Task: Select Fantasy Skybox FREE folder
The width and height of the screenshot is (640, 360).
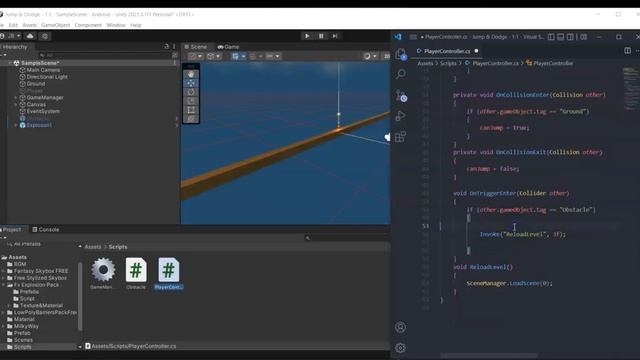Action: click(x=41, y=271)
